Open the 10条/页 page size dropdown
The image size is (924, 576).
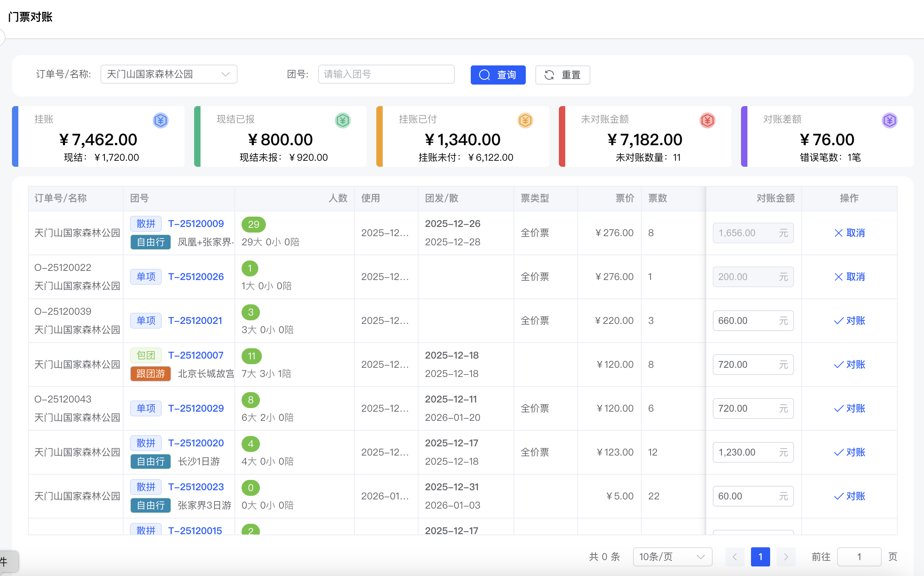point(672,556)
